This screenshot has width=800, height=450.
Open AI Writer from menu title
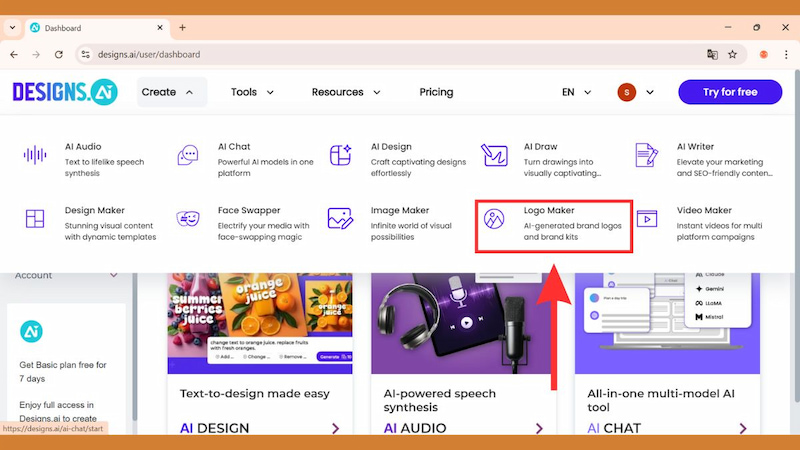coord(695,146)
